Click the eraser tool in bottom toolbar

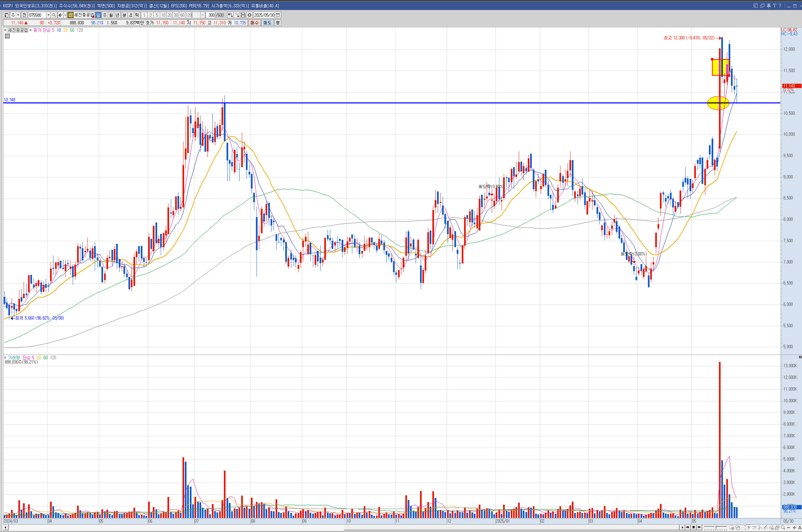(x=771, y=528)
